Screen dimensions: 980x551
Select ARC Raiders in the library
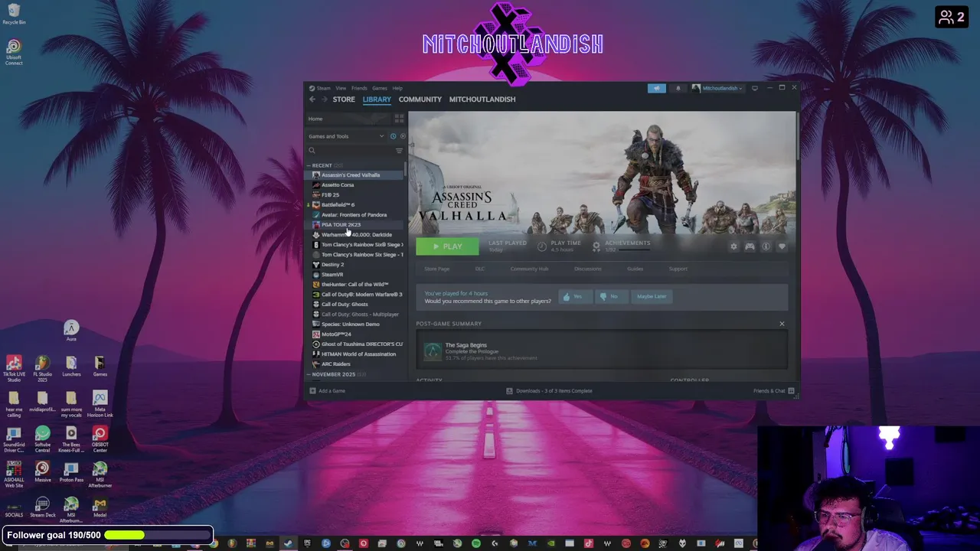(335, 364)
